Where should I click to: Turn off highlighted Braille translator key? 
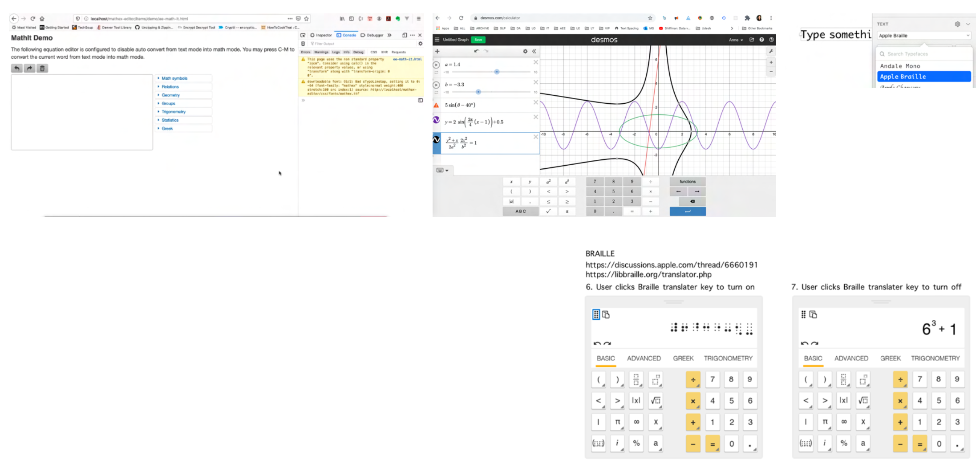tap(596, 314)
